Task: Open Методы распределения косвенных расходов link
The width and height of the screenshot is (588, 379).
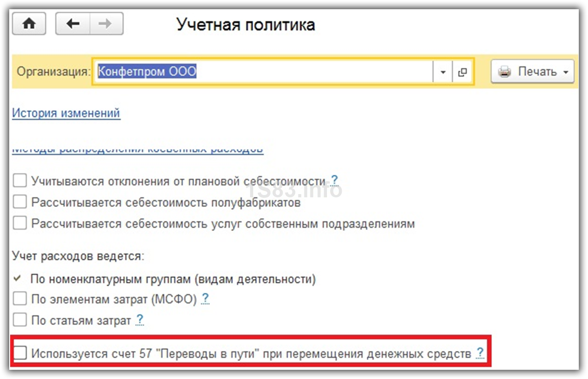Action: point(137,150)
